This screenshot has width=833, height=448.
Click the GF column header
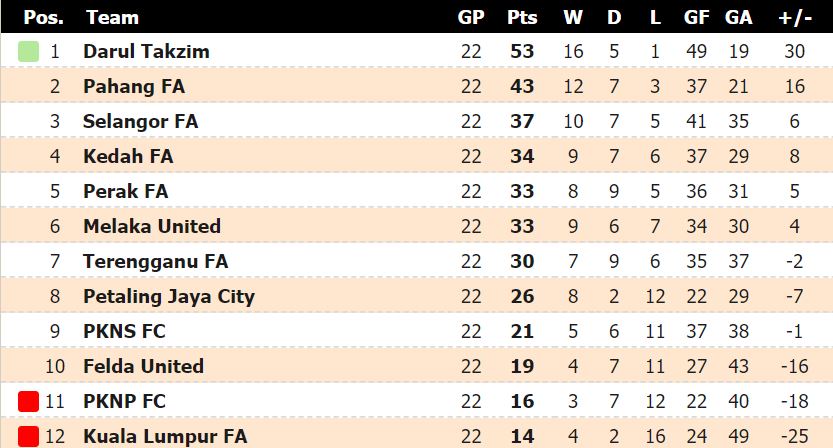tap(697, 17)
